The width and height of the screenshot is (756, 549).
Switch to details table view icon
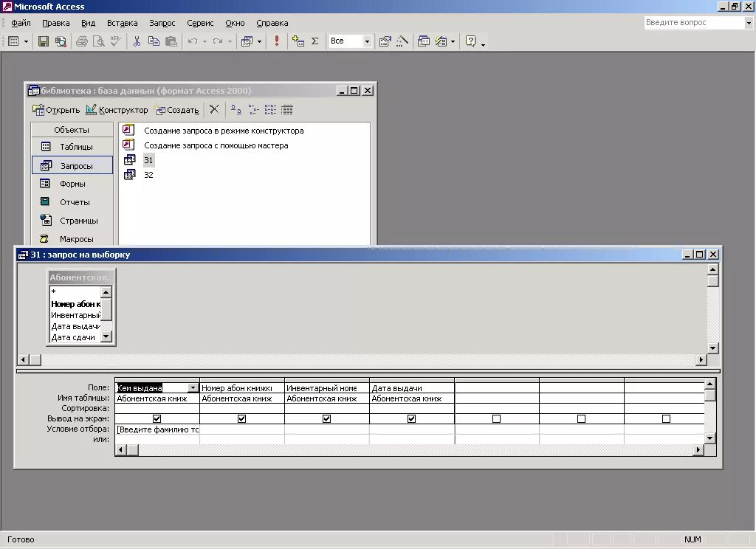[287, 110]
